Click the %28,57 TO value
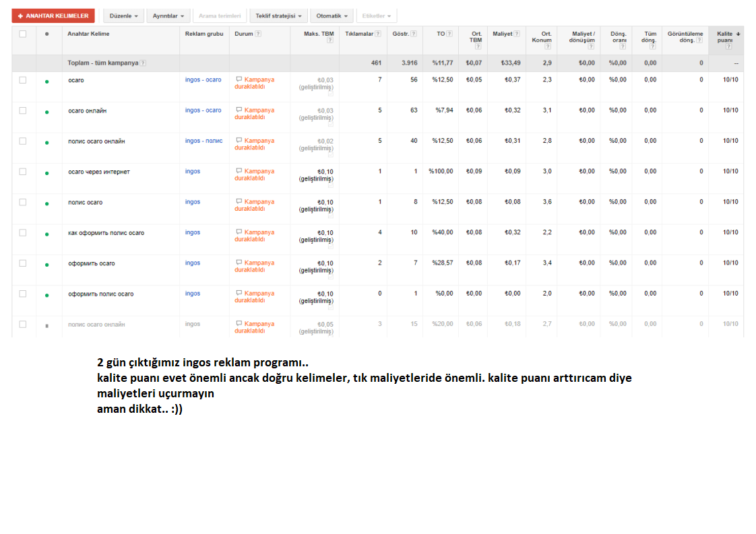756x534 pixels. click(x=443, y=263)
